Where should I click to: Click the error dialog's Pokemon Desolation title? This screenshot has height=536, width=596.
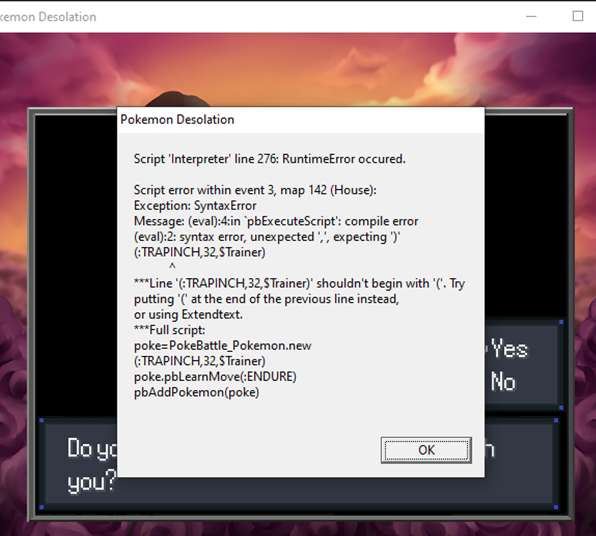pos(177,120)
